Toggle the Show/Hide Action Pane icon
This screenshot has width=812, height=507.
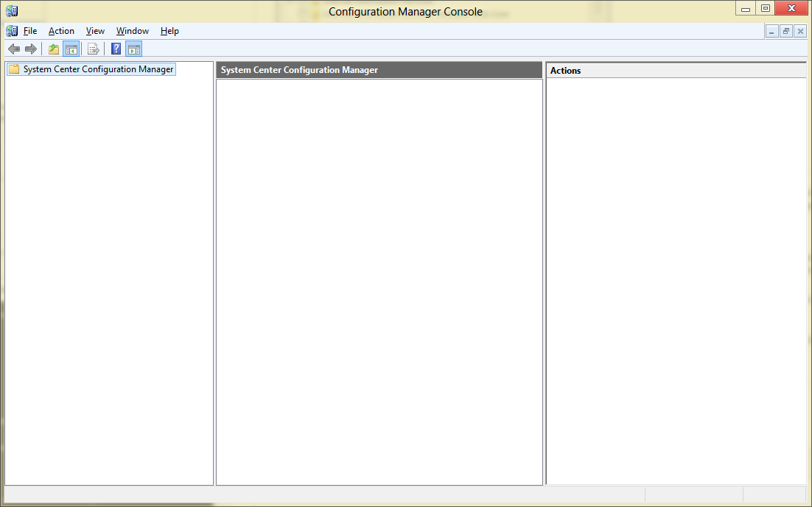point(133,49)
